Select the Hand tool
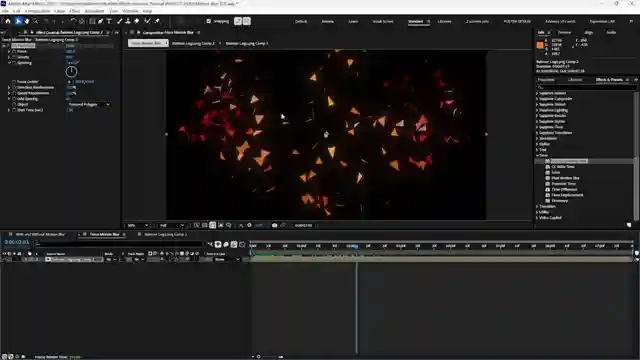The image size is (640, 360). coord(27,21)
